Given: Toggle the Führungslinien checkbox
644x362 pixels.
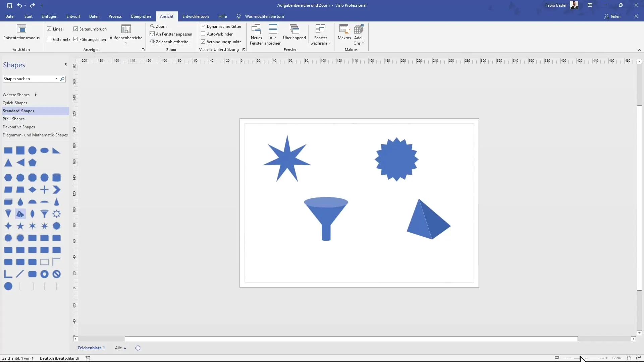Looking at the screenshot, I should (76, 39).
